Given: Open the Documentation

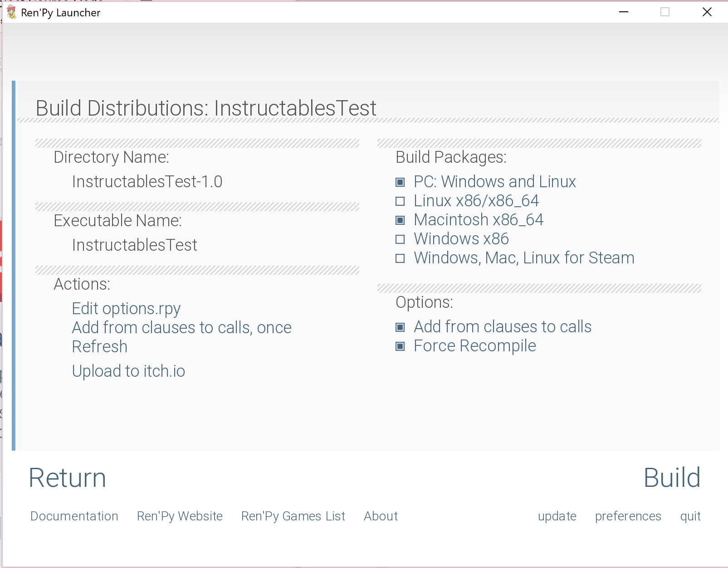Looking at the screenshot, I should point(74,516).
